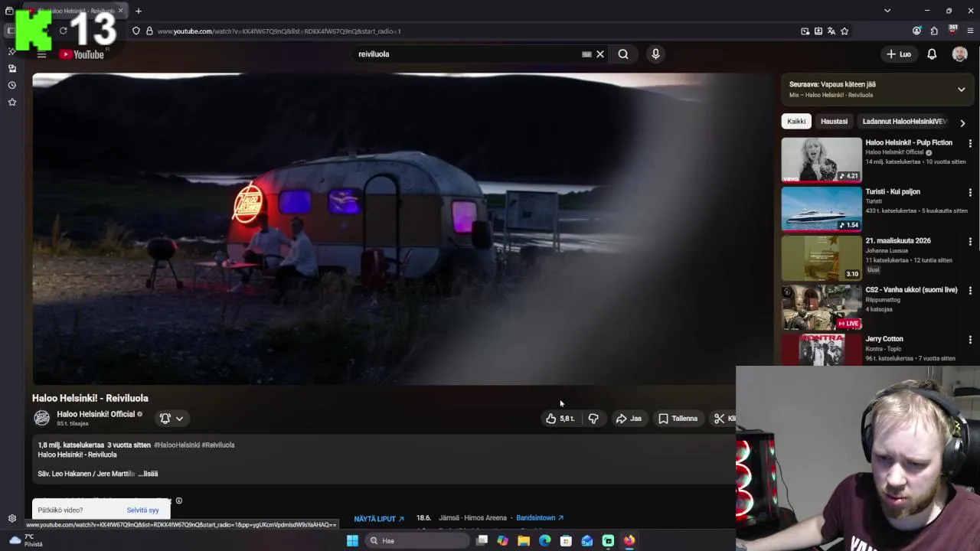Dislike the video with thumbs down
Image resolution: width=980 pixels, height=551 pixels.
[x=593, y=419]
